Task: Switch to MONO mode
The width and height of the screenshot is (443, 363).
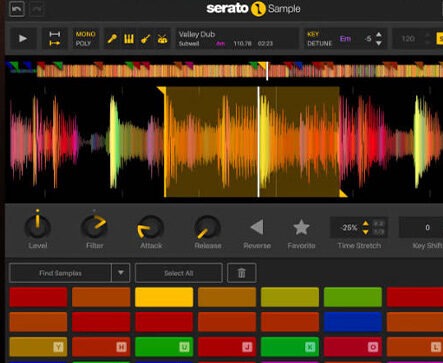Action: pyautogui.click(x=85, y=34)
